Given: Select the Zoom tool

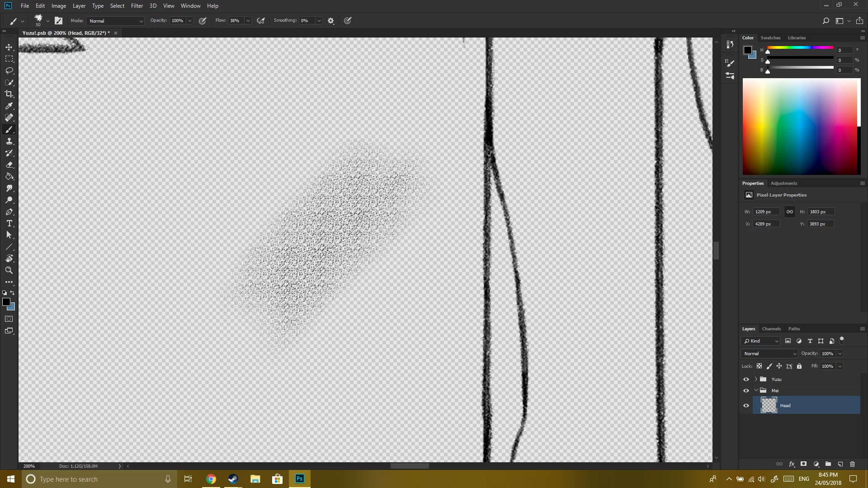Looking at the screenshot, I should click(x=9, y=270).
